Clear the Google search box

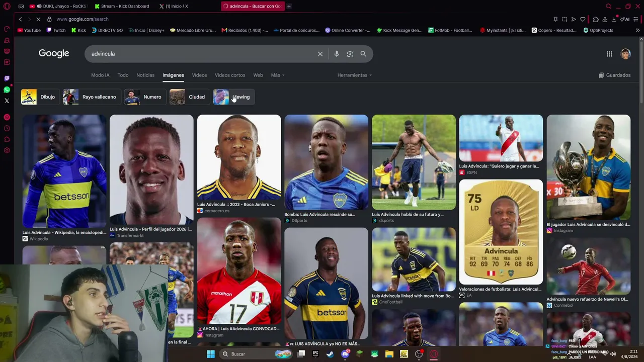pyautogui.click(x=320, y=54)
